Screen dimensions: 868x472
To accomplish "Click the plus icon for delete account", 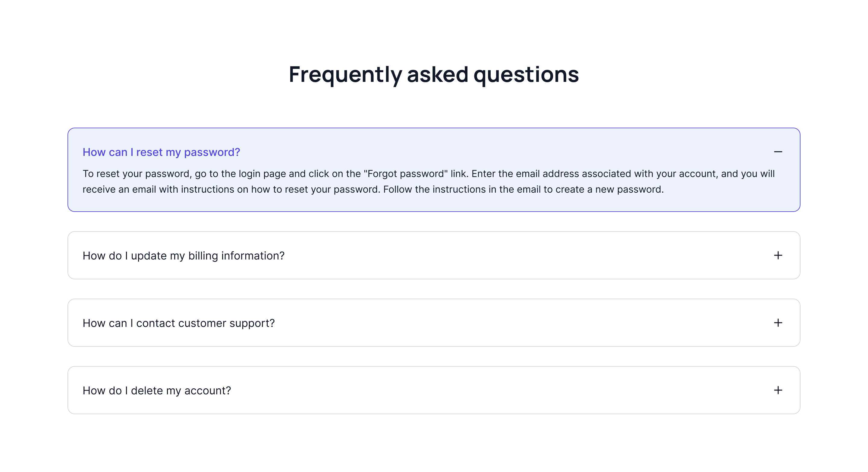I will click(778, 390).
